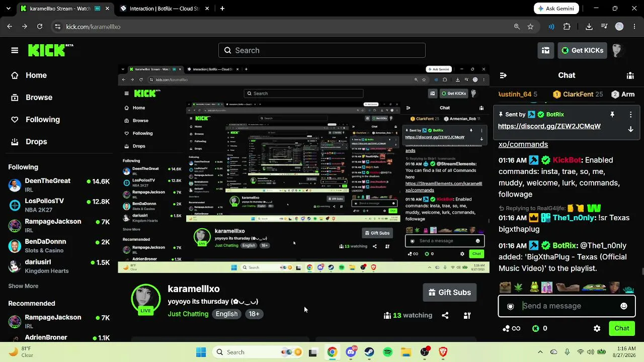The image size is (644, 362).
Task: Open LosPollosTV followed channel
Action: [x=59, y=205]
